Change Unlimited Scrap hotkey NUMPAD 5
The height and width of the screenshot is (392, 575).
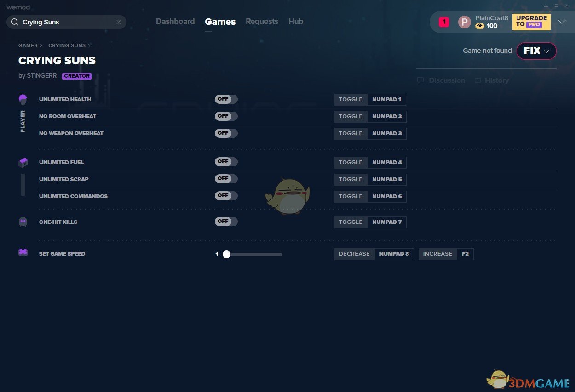[386, 179]
